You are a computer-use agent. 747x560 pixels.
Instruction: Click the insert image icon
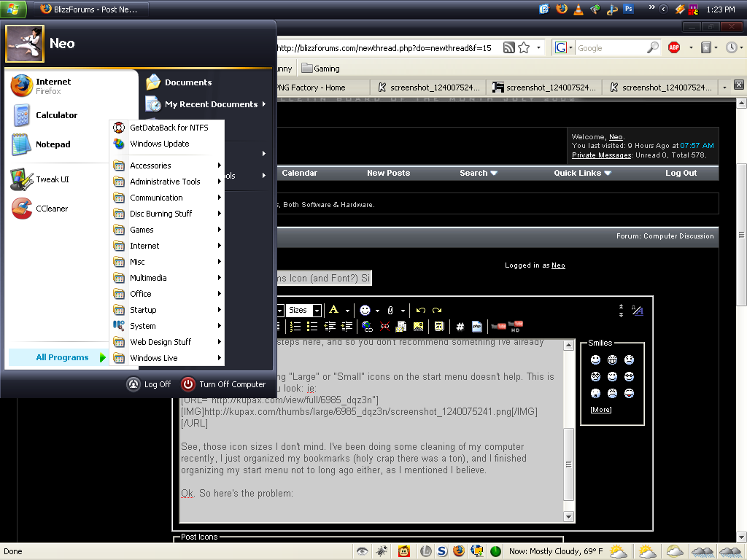418,327
